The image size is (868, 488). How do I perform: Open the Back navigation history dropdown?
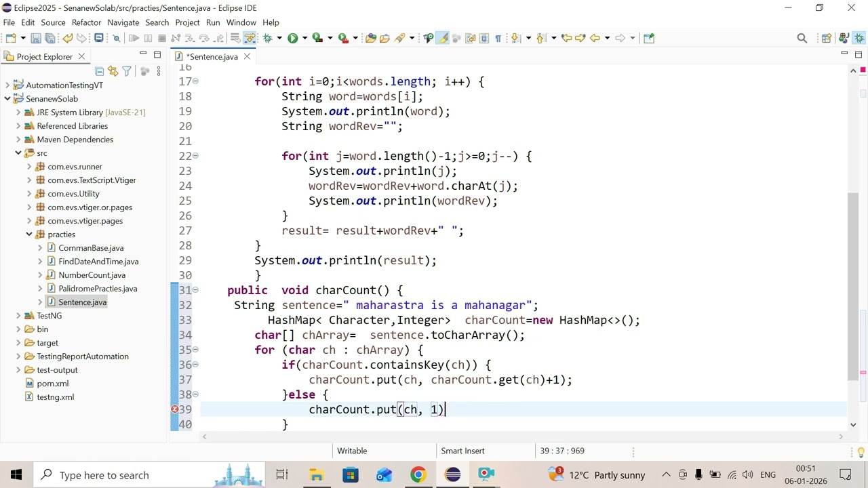pos(607,38)
